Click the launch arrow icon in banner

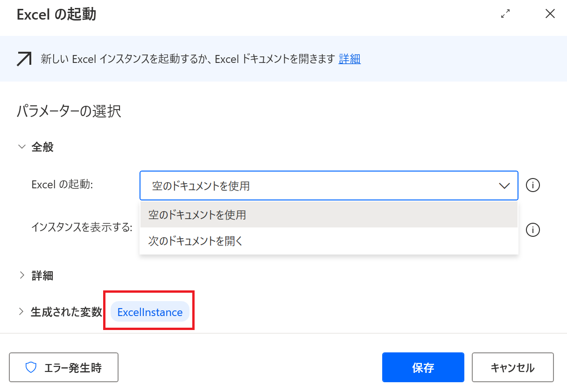(x=24, y=59)
